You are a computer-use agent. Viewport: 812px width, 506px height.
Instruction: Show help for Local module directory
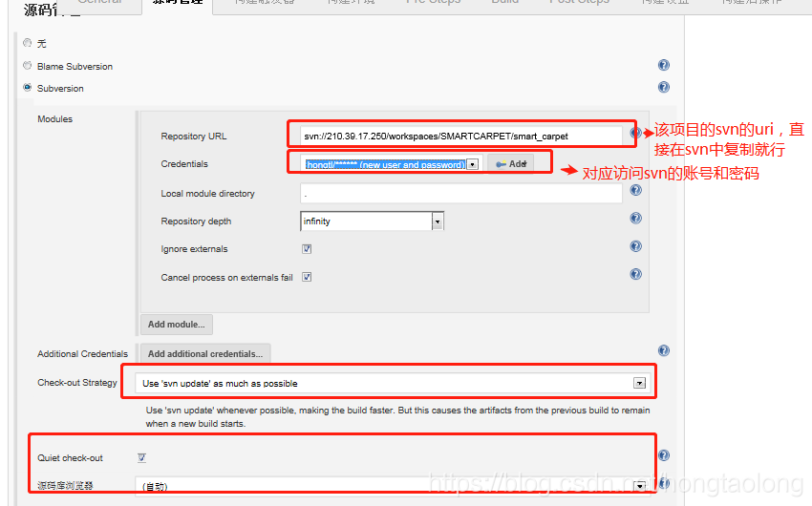pyautogui.click(x=636, y=190)
